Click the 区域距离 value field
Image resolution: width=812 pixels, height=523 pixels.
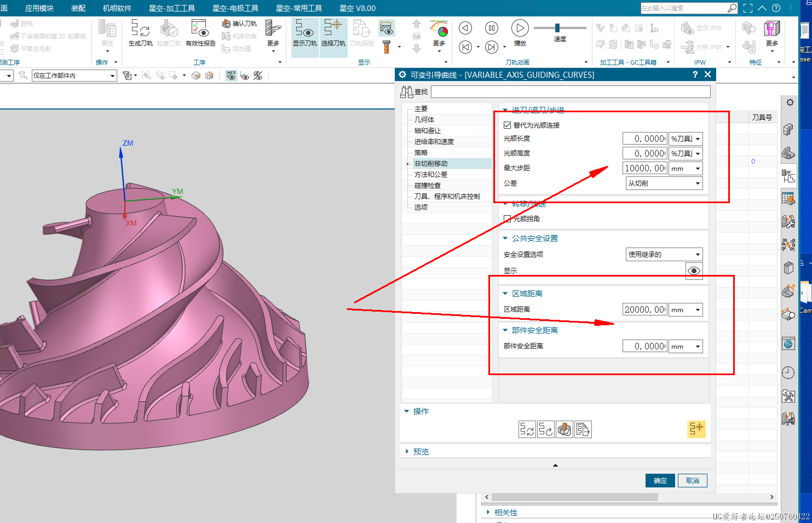[x=645, y=309]
